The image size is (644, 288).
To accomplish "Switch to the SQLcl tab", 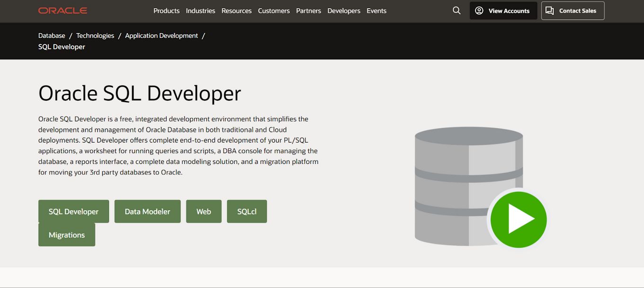I will coord(247,211).
